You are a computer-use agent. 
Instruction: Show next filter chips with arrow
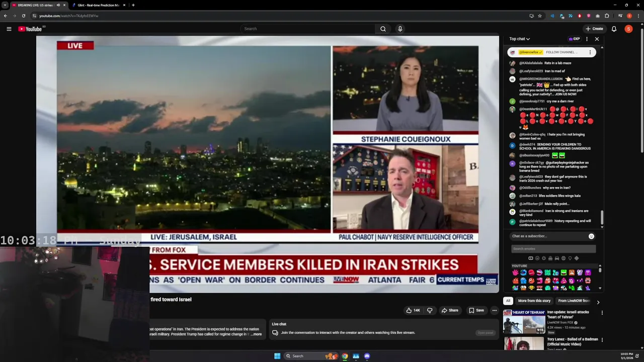(x=598, y=302)
